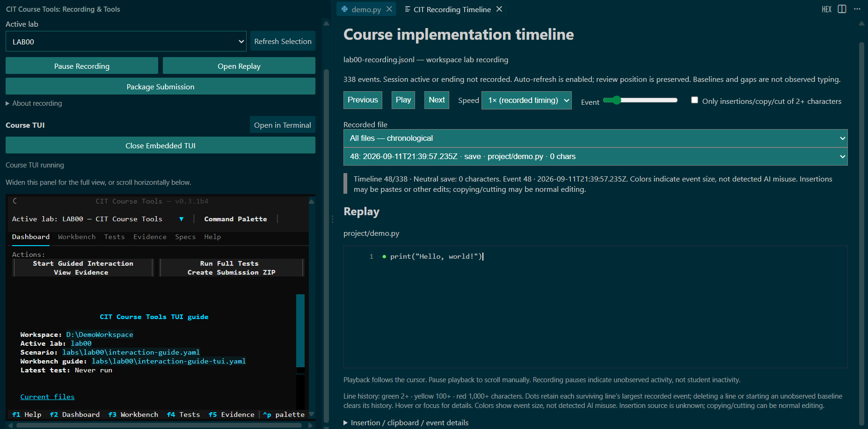Image resolution: width=868 pixels, height=429 pixels.
Task: Select the Dashboard tab in the TUI
Action: (31, 237)
